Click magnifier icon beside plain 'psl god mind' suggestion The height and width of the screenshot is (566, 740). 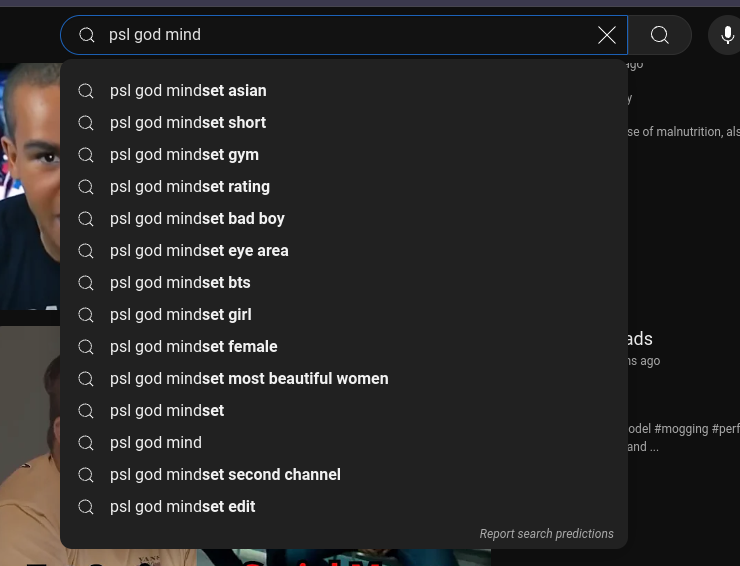86,443
